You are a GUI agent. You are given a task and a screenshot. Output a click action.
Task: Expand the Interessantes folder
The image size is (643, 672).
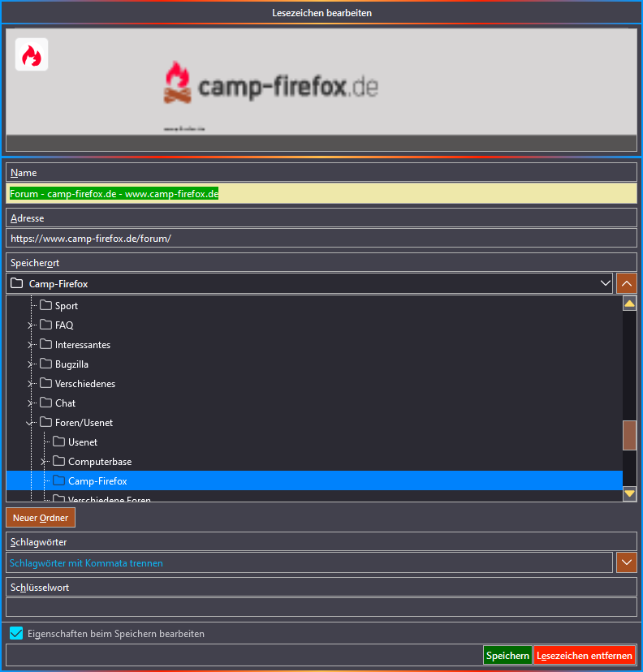click(x=29, y=345)
